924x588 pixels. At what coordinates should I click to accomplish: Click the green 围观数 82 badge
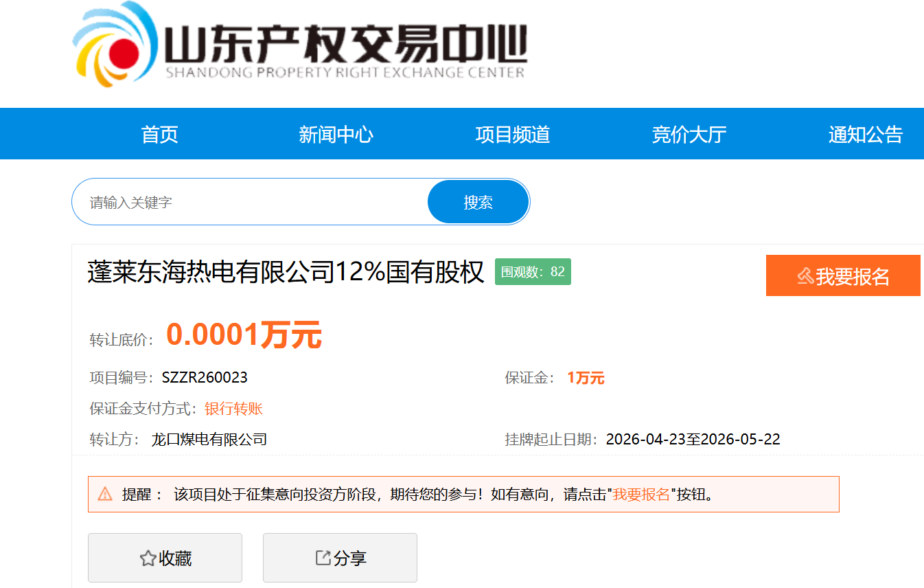click(533, 272)
